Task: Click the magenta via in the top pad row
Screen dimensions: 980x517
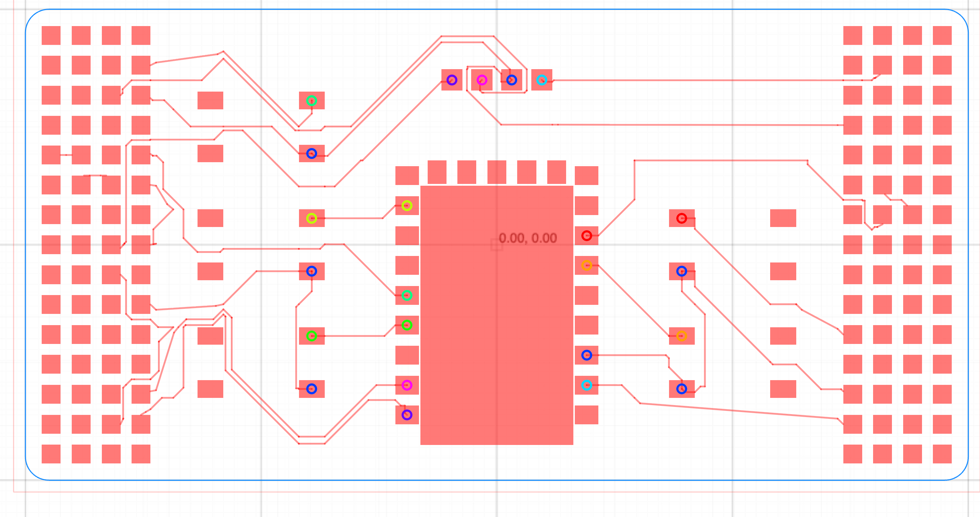Action: (482, 80)
